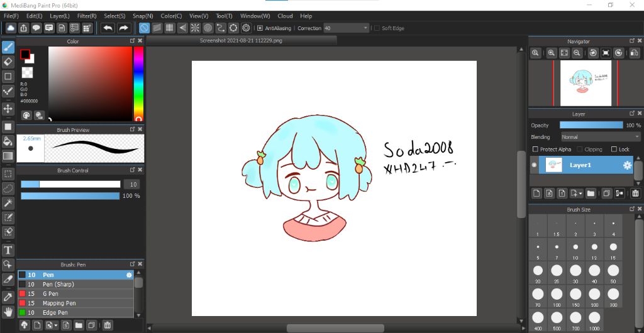
Task: Select the Lasso selection tool
Action: click(x=8, y=188)
